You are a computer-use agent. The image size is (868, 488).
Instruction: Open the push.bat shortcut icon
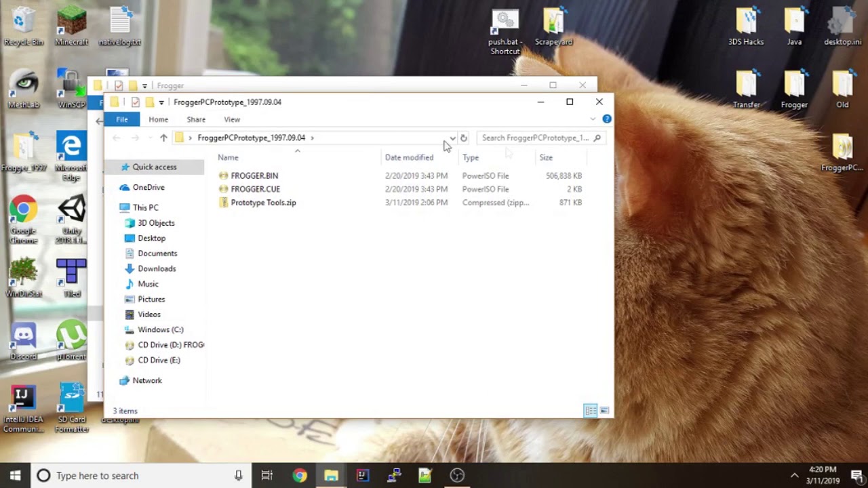(505, 31)
